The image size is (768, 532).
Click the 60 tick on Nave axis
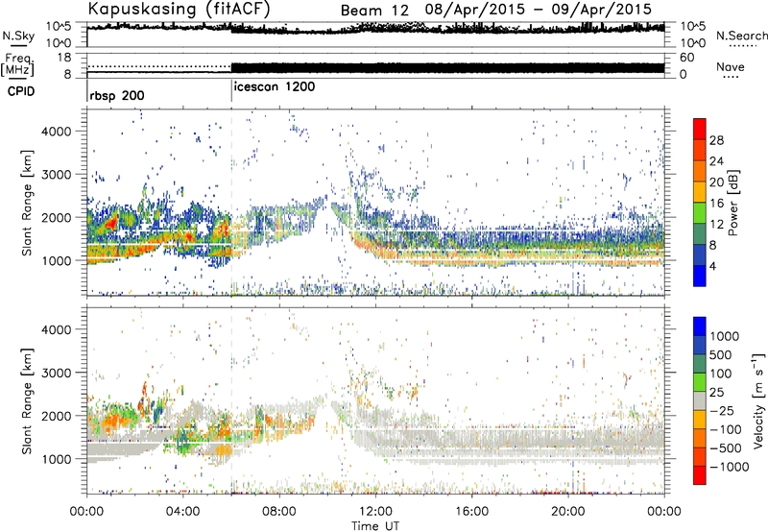686,58
